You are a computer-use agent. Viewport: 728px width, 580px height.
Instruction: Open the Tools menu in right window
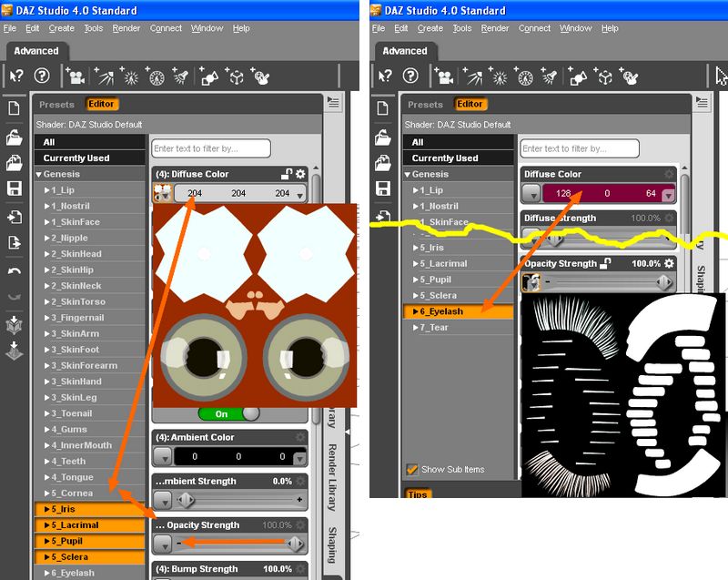[x=462, y=28]
